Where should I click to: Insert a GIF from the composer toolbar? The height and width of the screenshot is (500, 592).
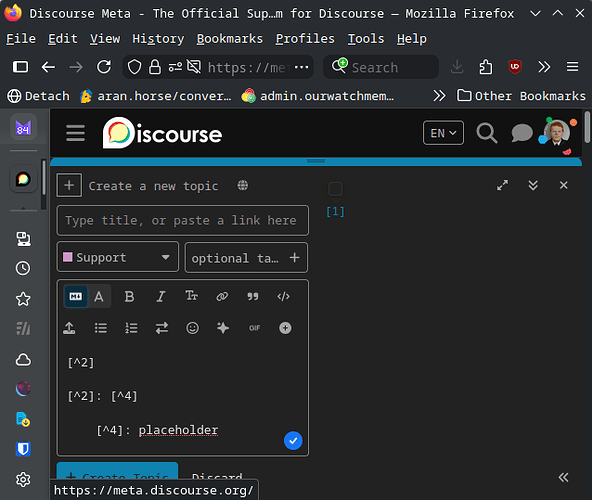(x=254, y=328)
